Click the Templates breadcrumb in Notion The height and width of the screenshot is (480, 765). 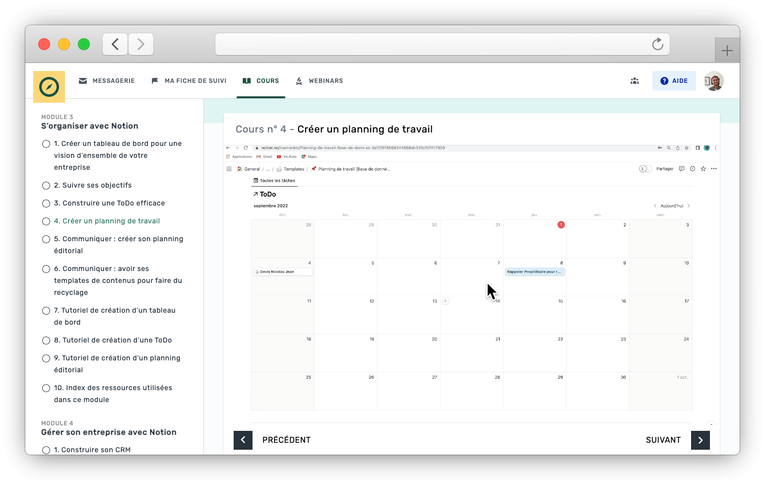tap(290, 169)
